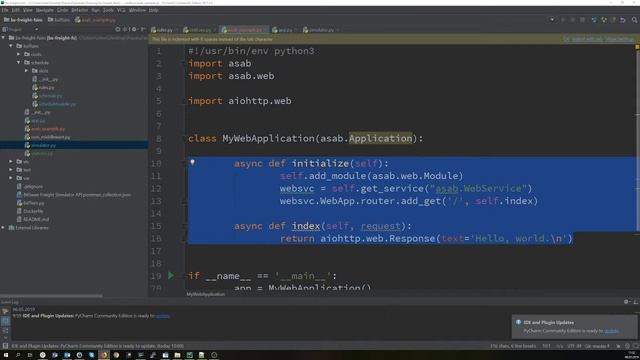Image resolution: width=640 pixels, height=360 pixels.
Task: Switch to the simulator.py editor tab
Action: [x=322, y=30]
